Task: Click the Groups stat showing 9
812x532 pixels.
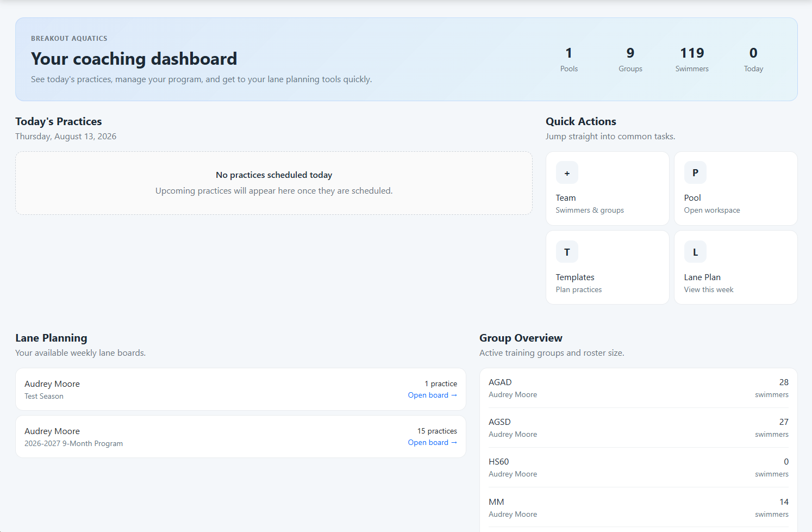Action: coord(630,60)
